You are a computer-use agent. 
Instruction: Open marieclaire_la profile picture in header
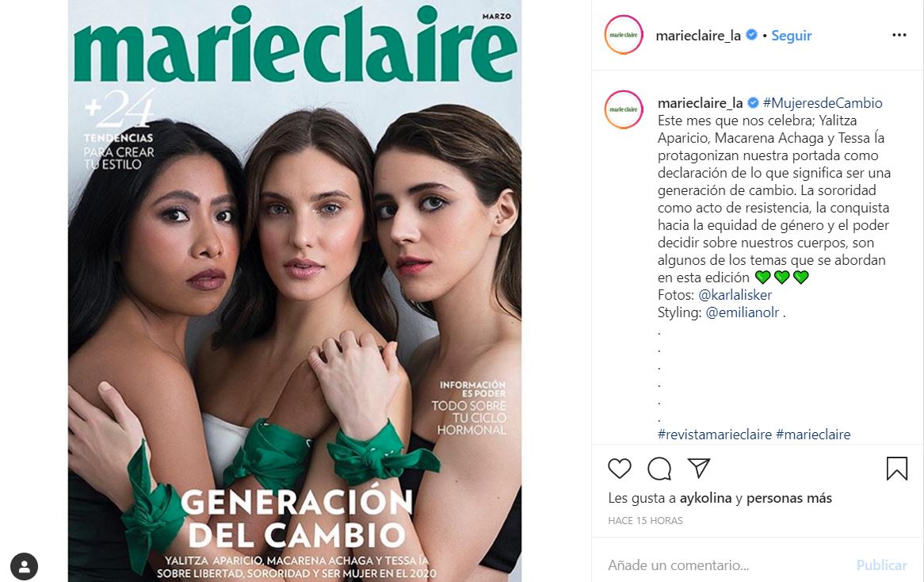(x=624, y=35)
